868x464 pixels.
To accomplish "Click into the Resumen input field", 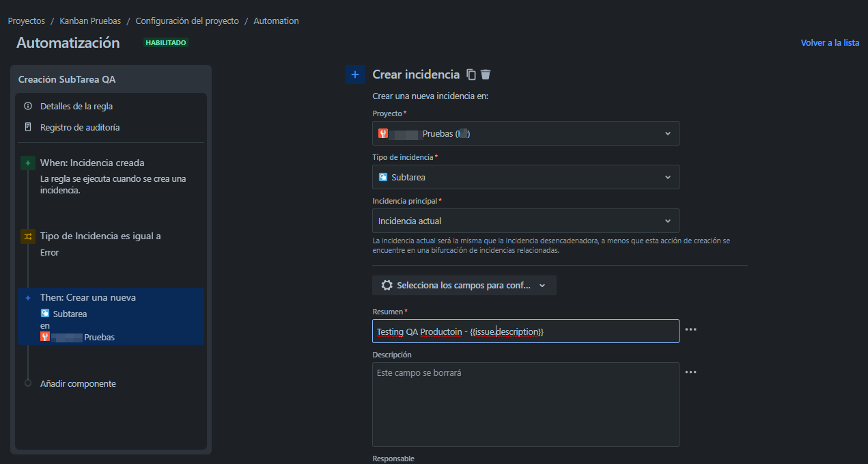I will pos(526,331).
